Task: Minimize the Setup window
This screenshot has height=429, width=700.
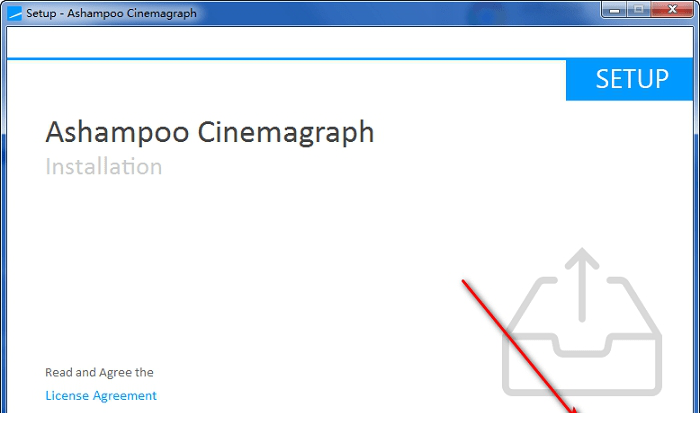Action: coord(615,9)
